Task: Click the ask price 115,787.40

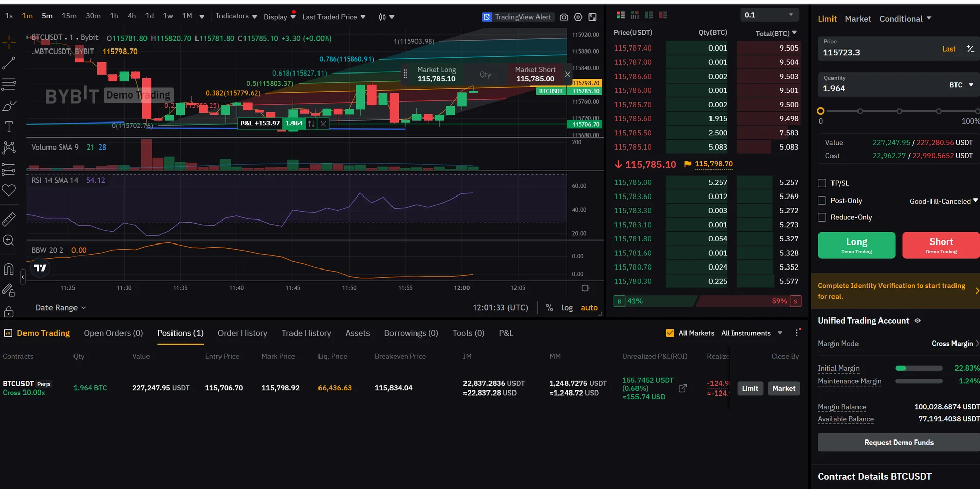Action: pos(632,48)
